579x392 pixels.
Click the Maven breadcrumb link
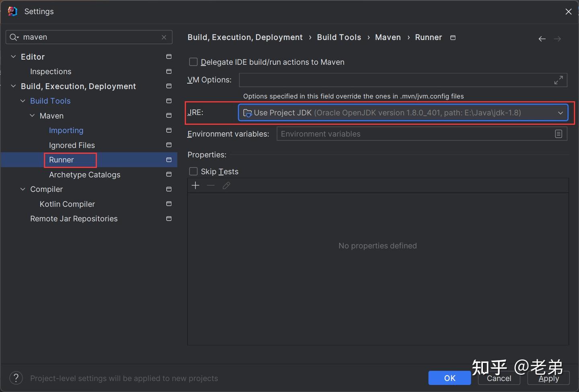tap(388, 37)
